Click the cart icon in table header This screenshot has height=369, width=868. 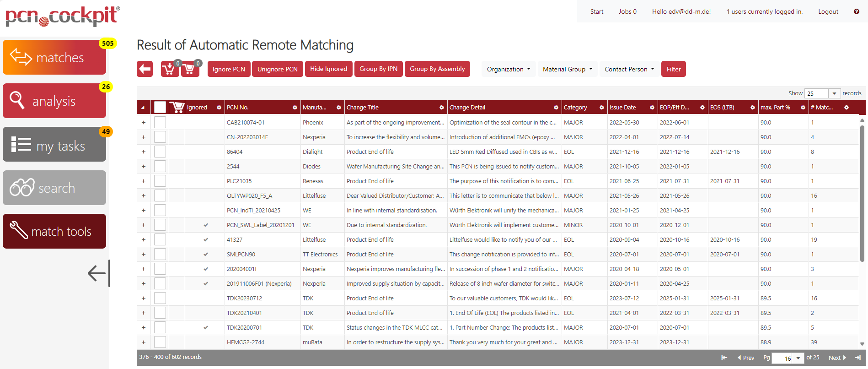(x=177, y=108)
